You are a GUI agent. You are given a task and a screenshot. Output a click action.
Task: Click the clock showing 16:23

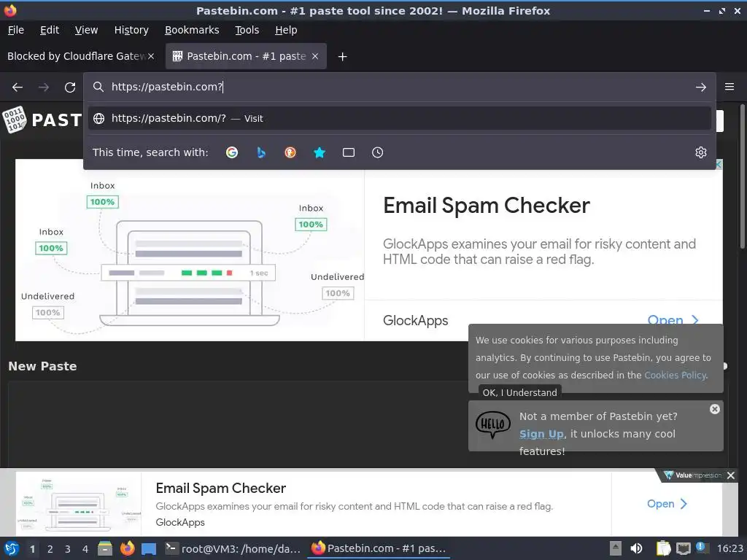pos(729,548)
